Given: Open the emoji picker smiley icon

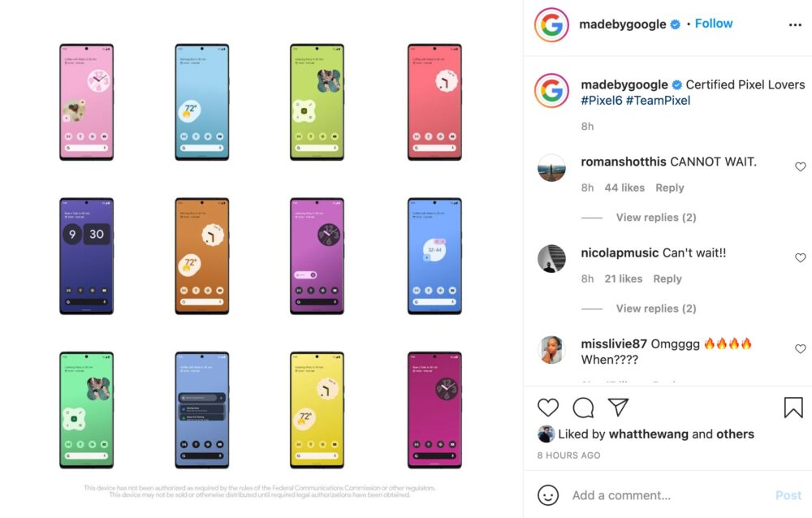Looking at the screenshot, I should pos(548,495).
